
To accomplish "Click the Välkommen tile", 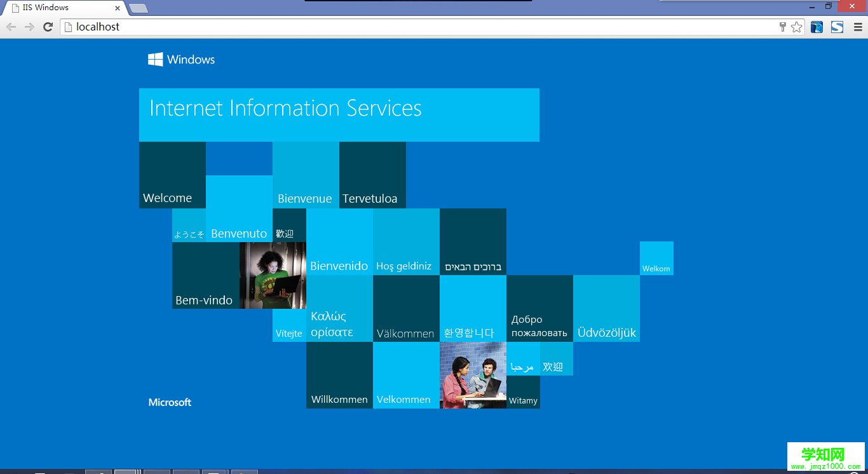I will click(x=406, y=308).
